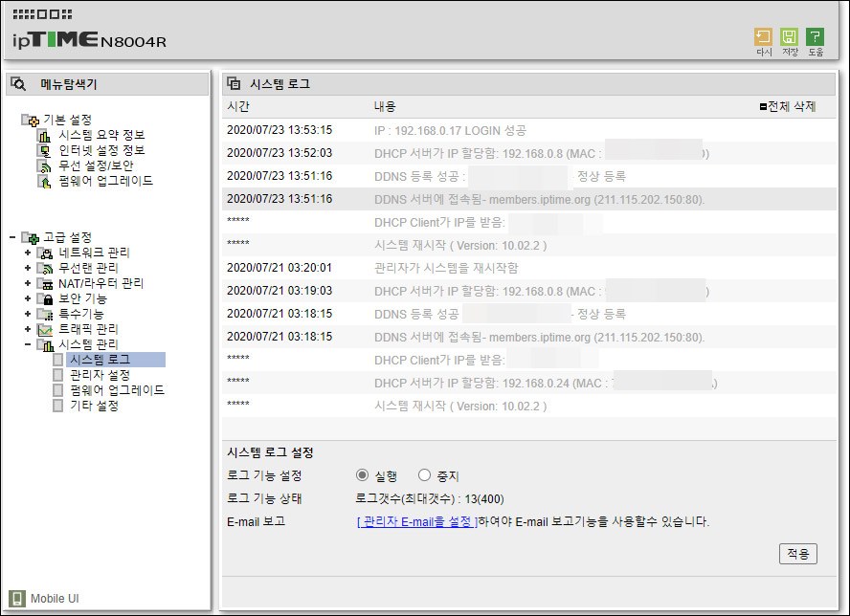
Task: Collapse the 고급 설정 tree section
Action: coord(11,237)
